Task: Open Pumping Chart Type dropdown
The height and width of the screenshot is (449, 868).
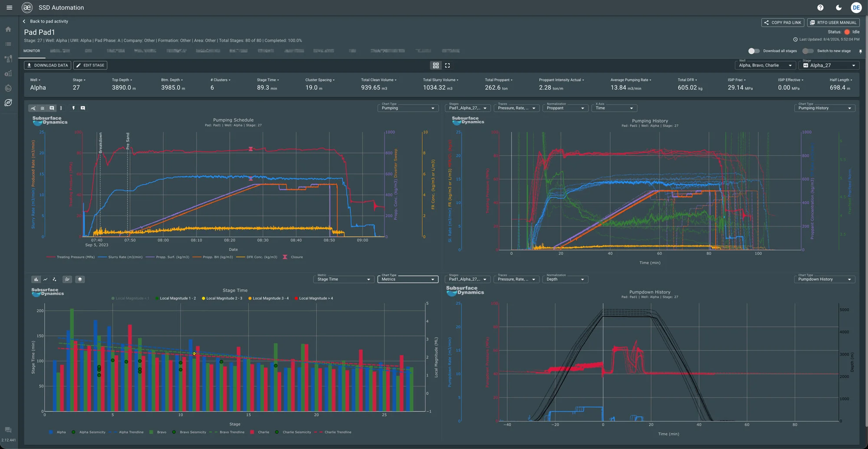Action: [x=408, y=108]
